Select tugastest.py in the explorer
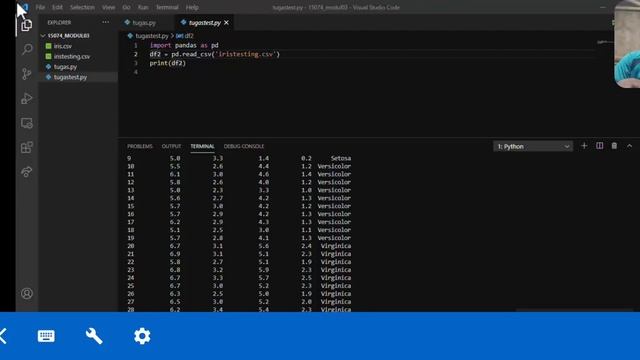Screen dimensions: 640x360 click(70, 77)
